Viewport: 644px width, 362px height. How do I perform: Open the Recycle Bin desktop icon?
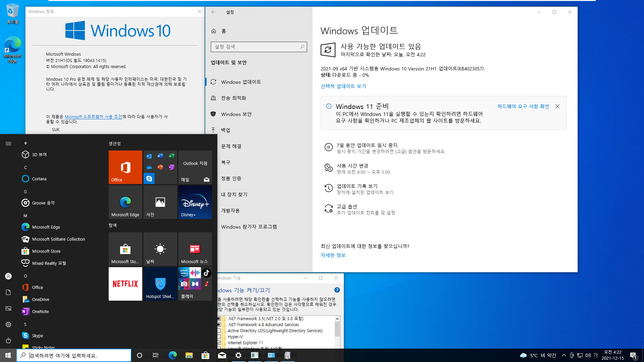pos(12,14)
